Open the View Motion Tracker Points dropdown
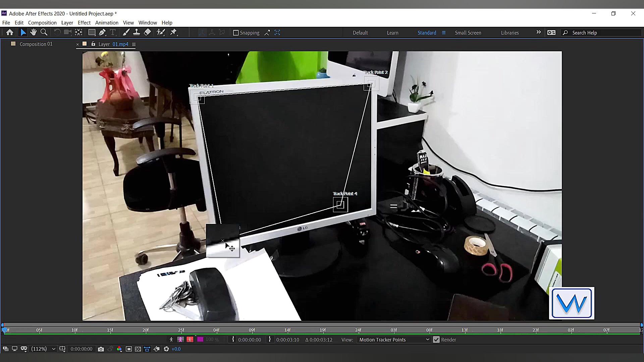 (394, 340)
